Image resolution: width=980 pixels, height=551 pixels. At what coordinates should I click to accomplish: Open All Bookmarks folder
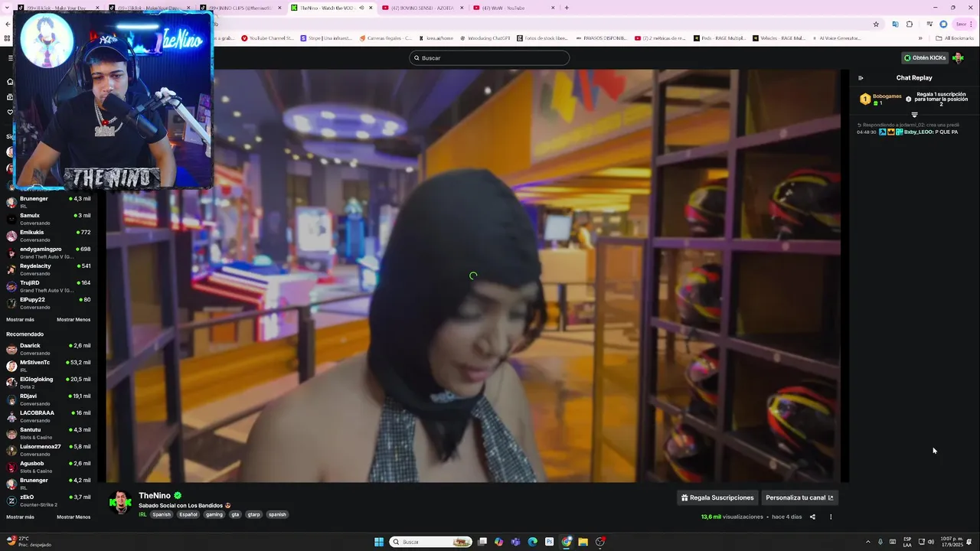tap(955, 38)
